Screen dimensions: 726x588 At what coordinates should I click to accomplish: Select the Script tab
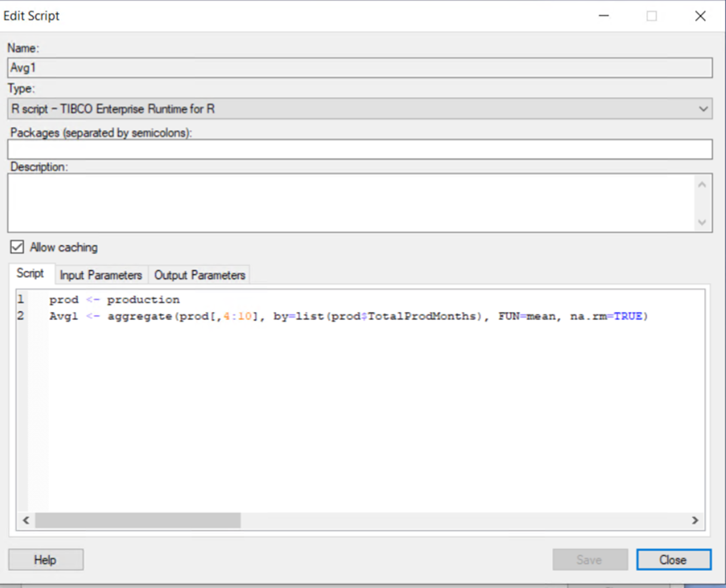(30, 273)
